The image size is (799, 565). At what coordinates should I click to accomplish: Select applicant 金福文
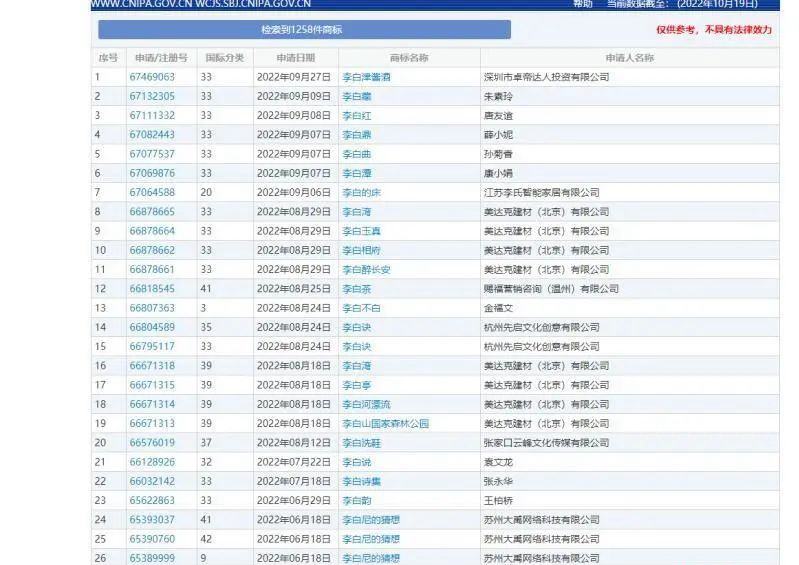(x=498, y=308)
